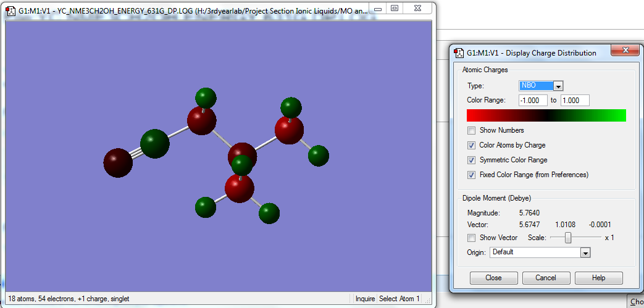Viewport: 644px width, 308px height.
Task: Enable the Show Numbers checkbox
Action: 472,130
